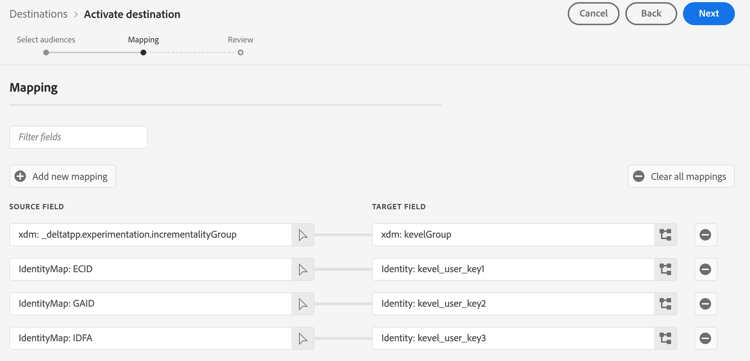The width and height of the screenshot is (750, 361).
Task: Edit target field Identity: kevel_user_key1
Action: tap(513, 269)
